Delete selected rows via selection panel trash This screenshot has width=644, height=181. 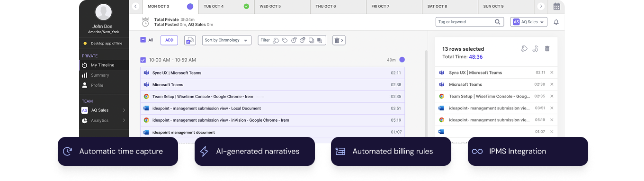coord(547,49)
